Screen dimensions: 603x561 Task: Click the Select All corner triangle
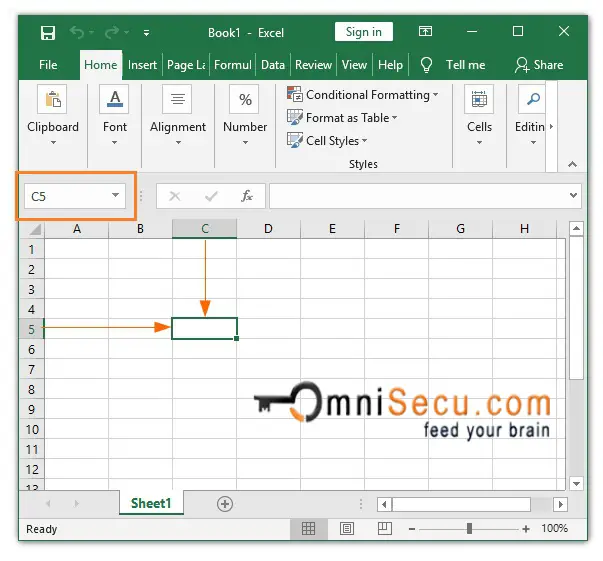click(x=35, y=230)
